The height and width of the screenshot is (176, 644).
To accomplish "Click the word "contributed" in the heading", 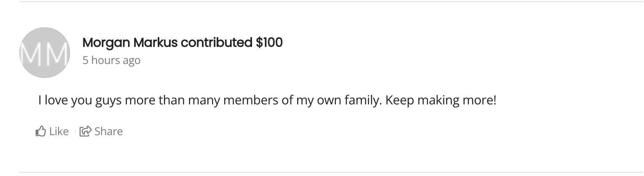I will coord(217,43).
